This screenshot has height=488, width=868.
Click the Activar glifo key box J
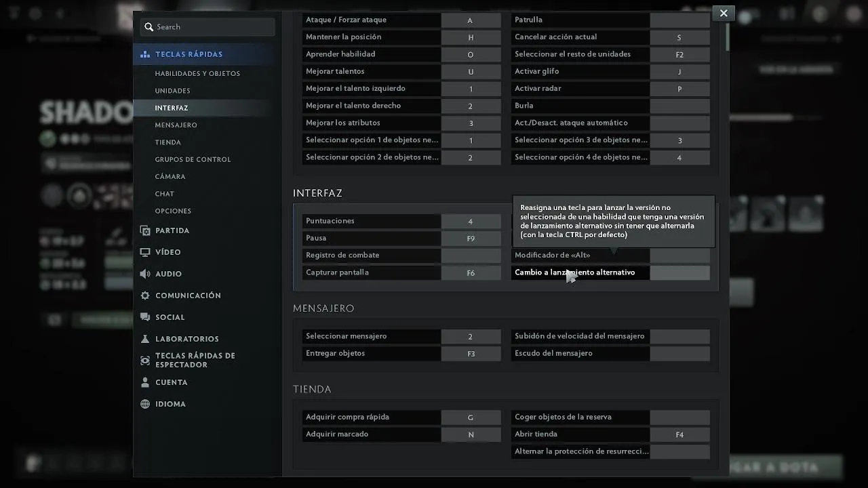pos(679,72)
